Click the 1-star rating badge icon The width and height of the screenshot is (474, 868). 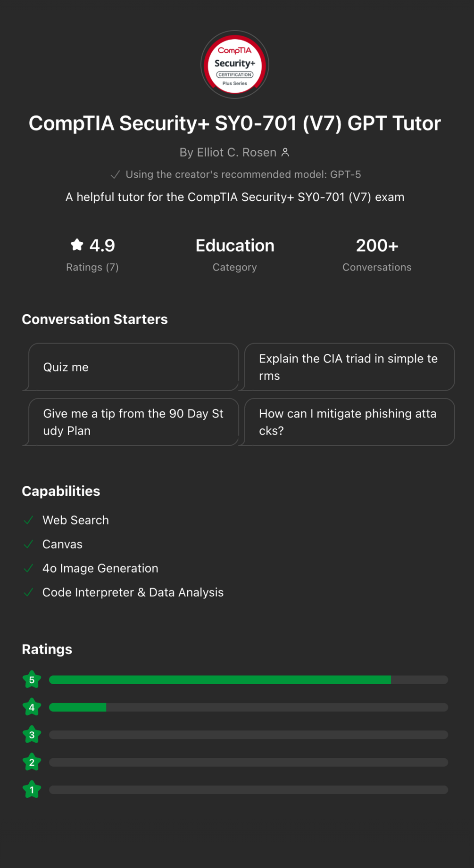click(x=32, y=789)
